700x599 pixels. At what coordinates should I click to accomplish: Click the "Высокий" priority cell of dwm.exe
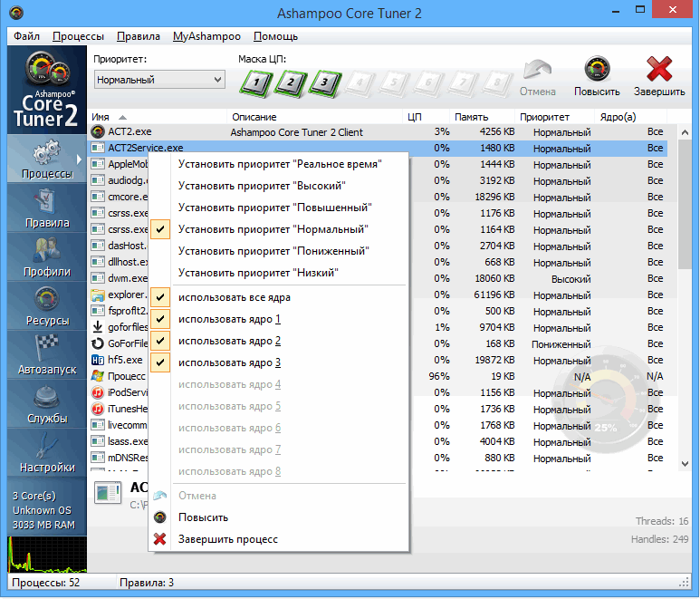[x=571, y=279]
